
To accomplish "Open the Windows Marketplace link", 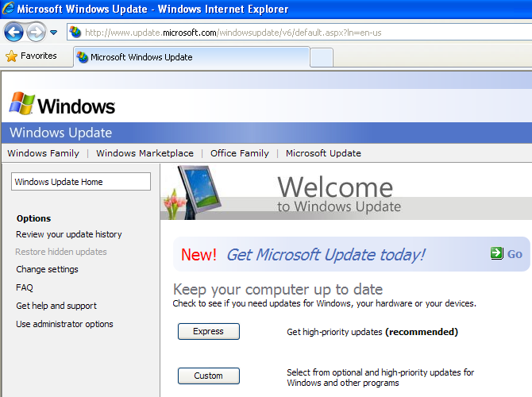I will [145, 153].
